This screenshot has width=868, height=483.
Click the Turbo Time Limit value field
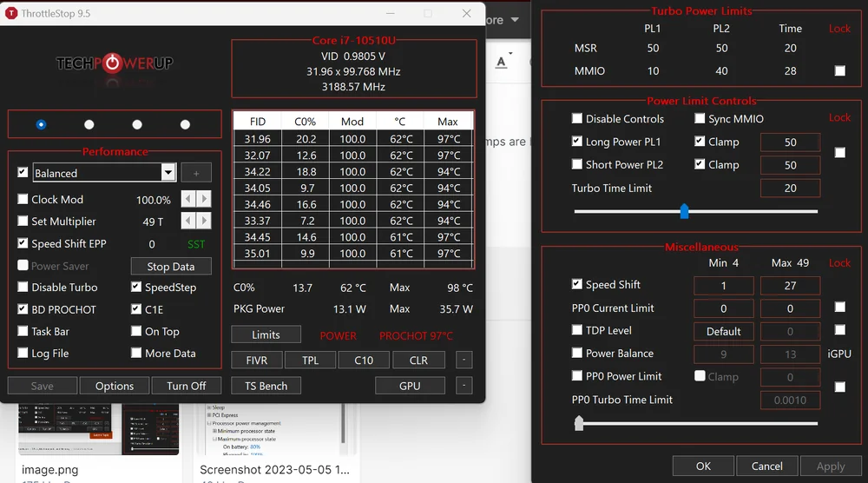point(791,189)
